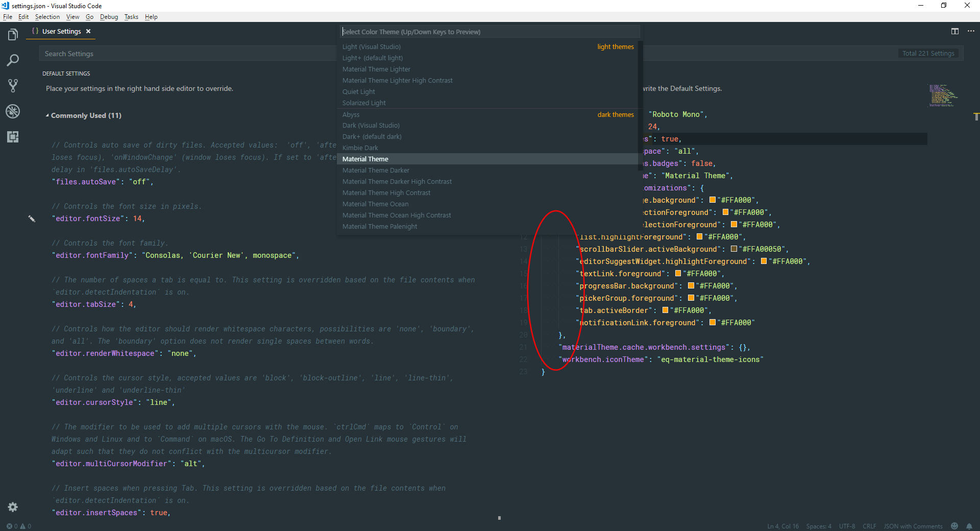Click CRLF line ending indicator

pyautogui.click(x=869, y=526)
